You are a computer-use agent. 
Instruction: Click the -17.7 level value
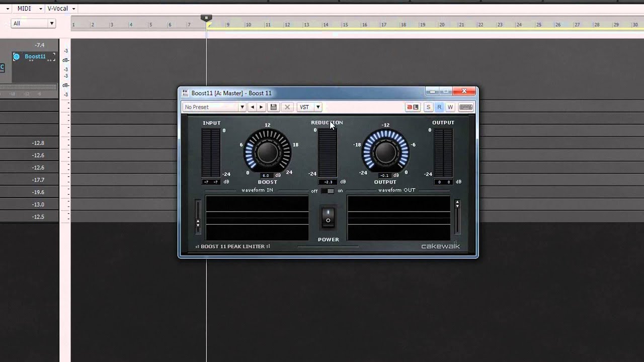coord(38,180)
